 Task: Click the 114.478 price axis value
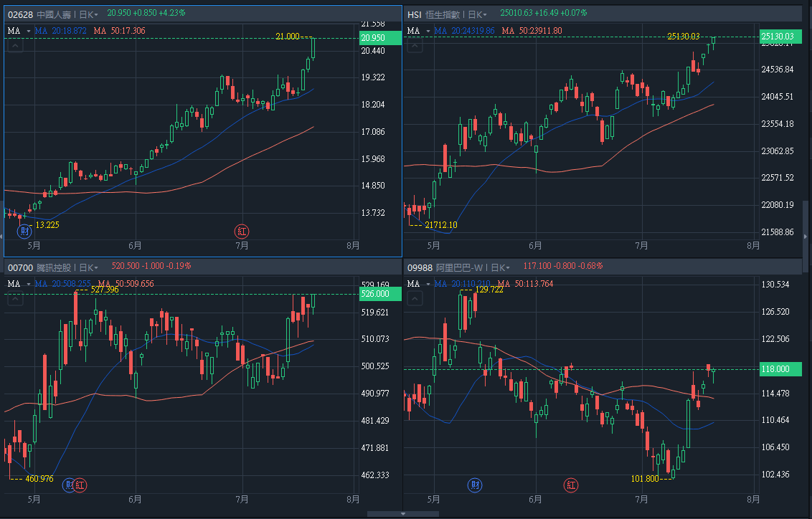coord(775,394)
